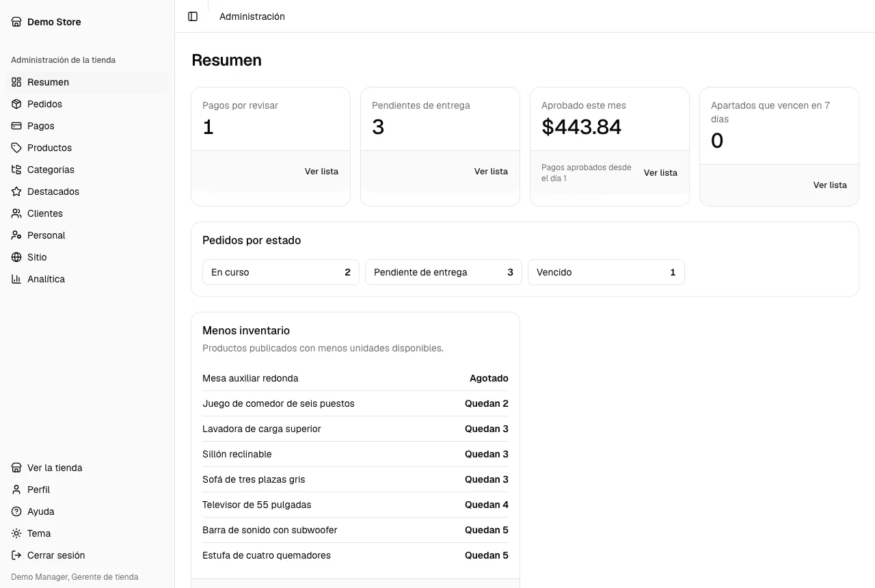The image size is (875, 588).
Task: Click the Destacados star icon
Action: [x=16, y=191]
